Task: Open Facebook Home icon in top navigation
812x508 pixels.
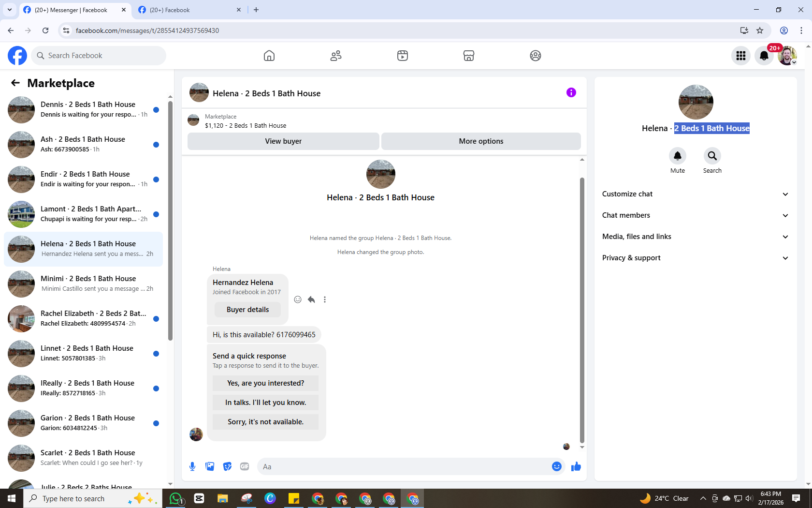Action: click(269, 56)
